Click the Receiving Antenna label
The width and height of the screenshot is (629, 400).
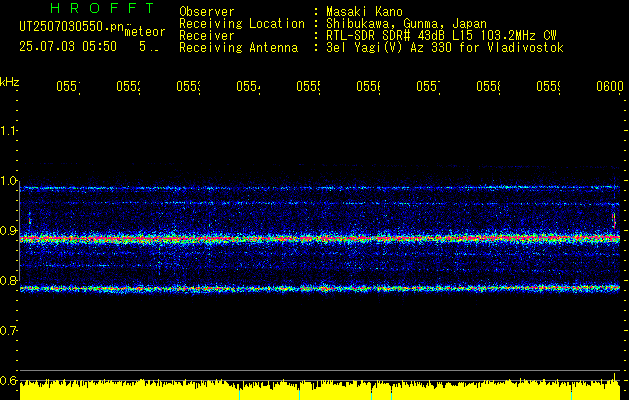click(x=239, y=48)
